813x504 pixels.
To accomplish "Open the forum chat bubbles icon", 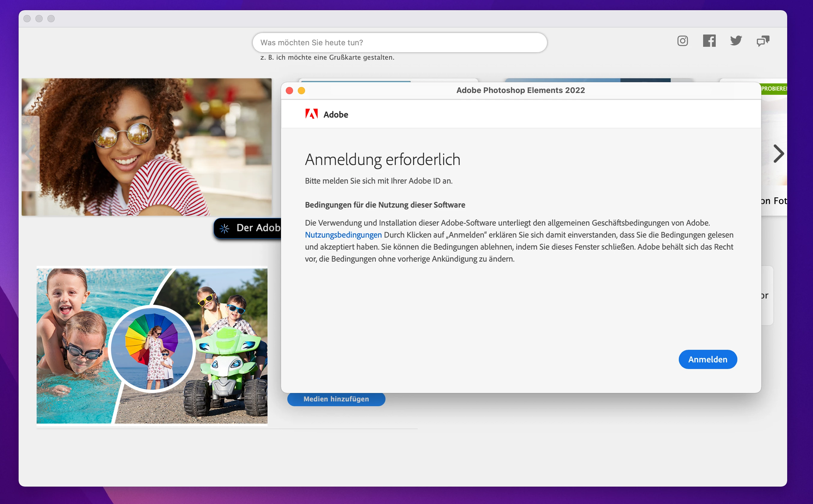I will click(x=763, y=41).
